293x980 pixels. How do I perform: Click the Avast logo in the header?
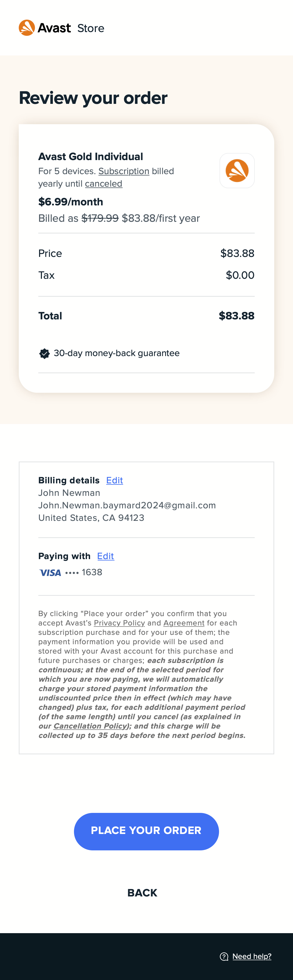coord(27,27)
